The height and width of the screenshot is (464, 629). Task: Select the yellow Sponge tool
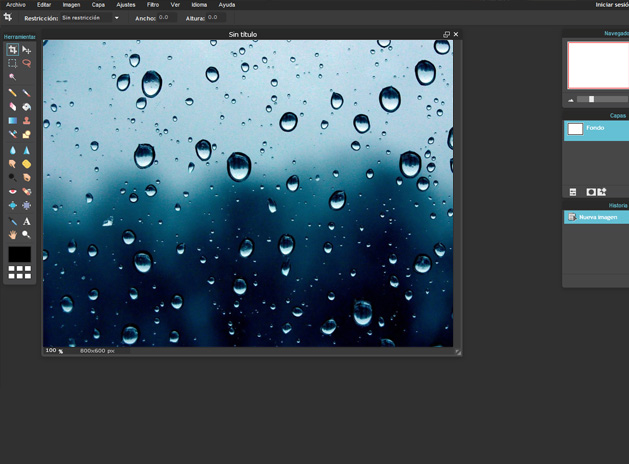(26, 164)
